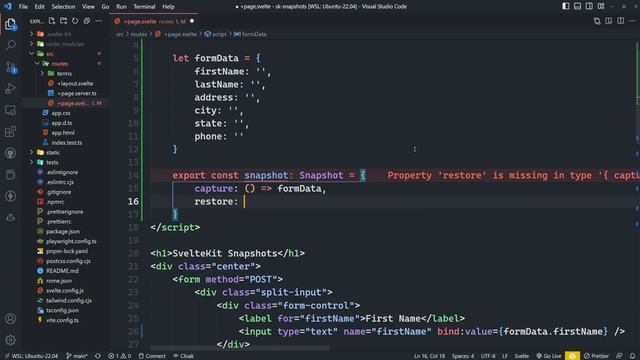This screenshot has width=640, height=360.
Task: Click WSL: Ubuntu-22.04 remote indicator
Action: click(x=31, y=356)
